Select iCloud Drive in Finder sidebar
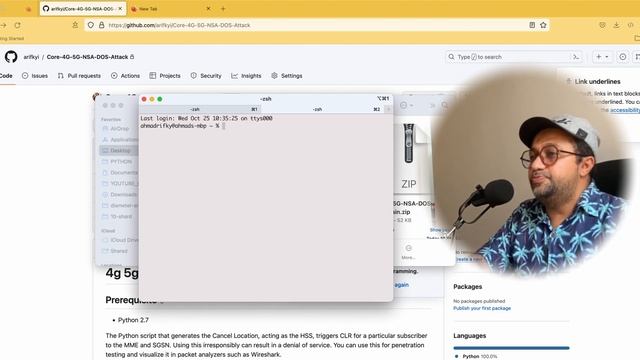The height and width of the screenshot is (360, 640). (119, 240)
